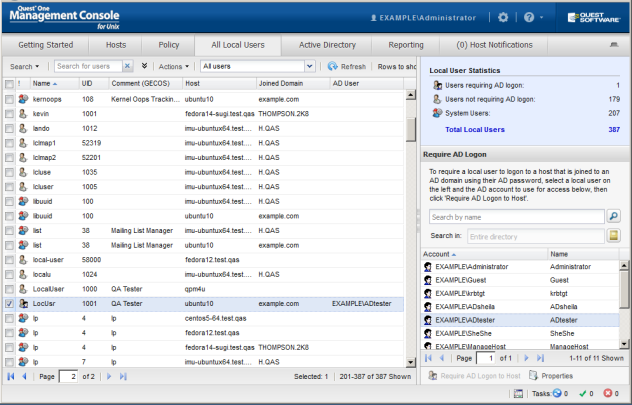Go to next page of local users
This screenshot has width=632, height=405.
pyautogui.click(x=109, y=376)
